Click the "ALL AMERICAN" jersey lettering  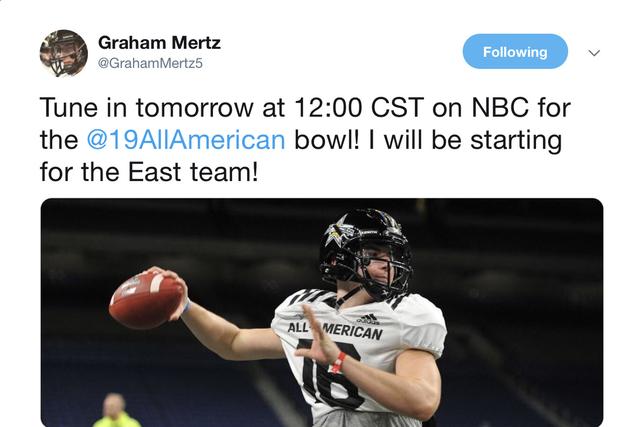[x=334, y=329]
